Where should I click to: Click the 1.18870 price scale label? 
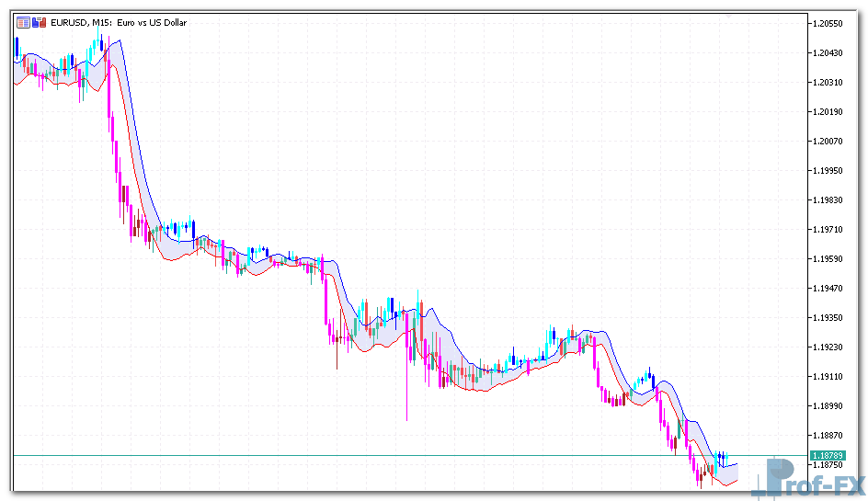[828, 435]
